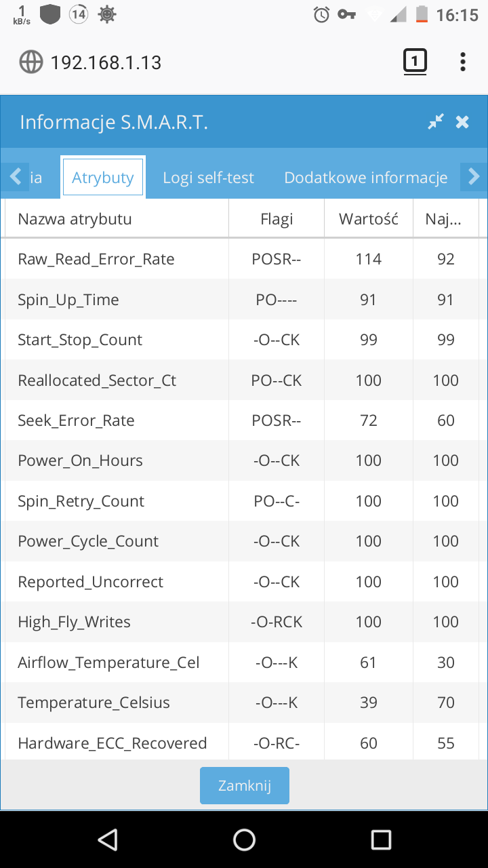The height and width of the screenshot is (868, 488).
Task: Click the Flagi column header
Action: (x=277, y=219)
